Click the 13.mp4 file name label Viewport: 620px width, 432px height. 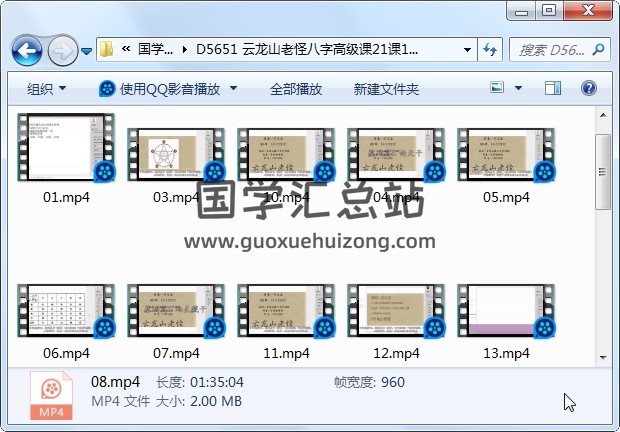506,353
